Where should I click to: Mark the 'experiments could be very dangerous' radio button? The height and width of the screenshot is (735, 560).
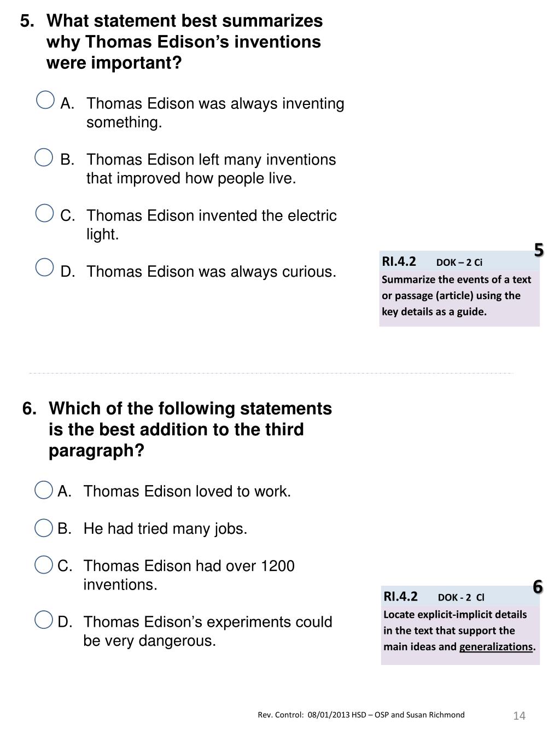[43, 620]
